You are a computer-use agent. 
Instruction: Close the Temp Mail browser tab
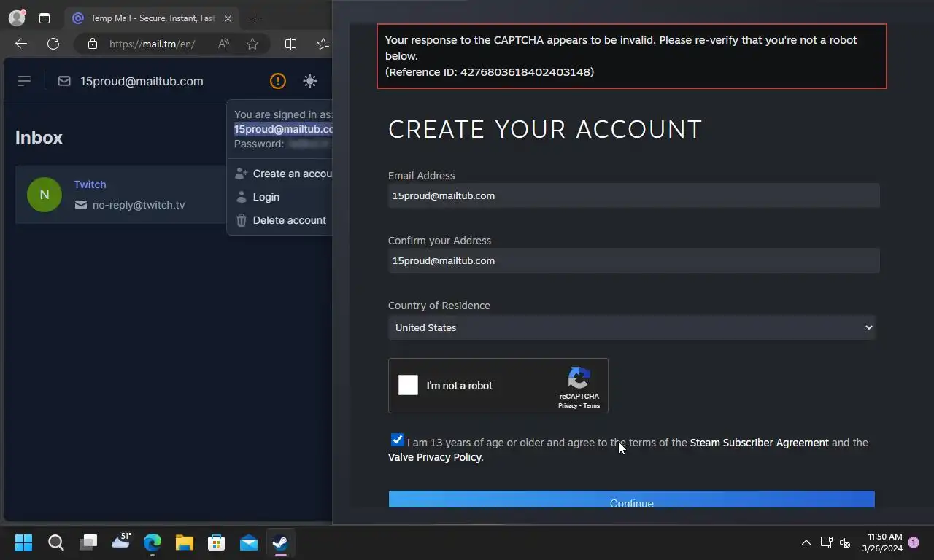(228, 18)
